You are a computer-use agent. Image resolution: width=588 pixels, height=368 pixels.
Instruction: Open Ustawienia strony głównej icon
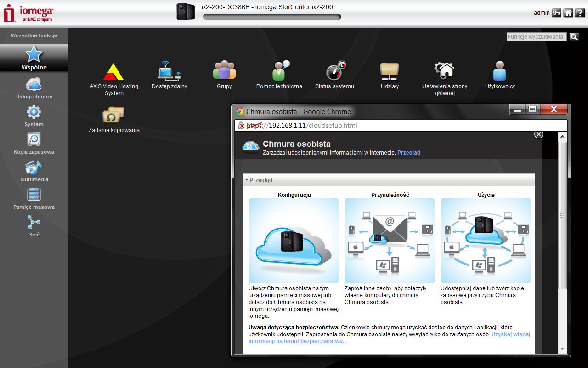pos(445,70)
